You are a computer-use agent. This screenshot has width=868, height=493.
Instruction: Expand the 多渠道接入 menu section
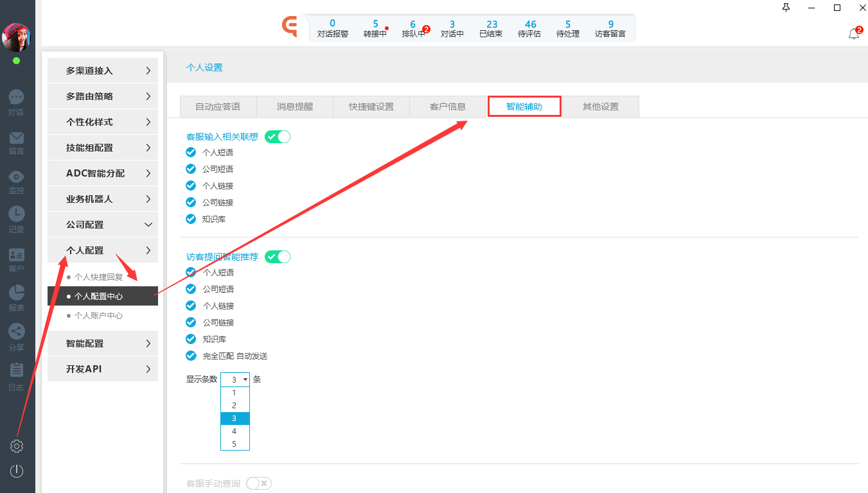point(103,71)
